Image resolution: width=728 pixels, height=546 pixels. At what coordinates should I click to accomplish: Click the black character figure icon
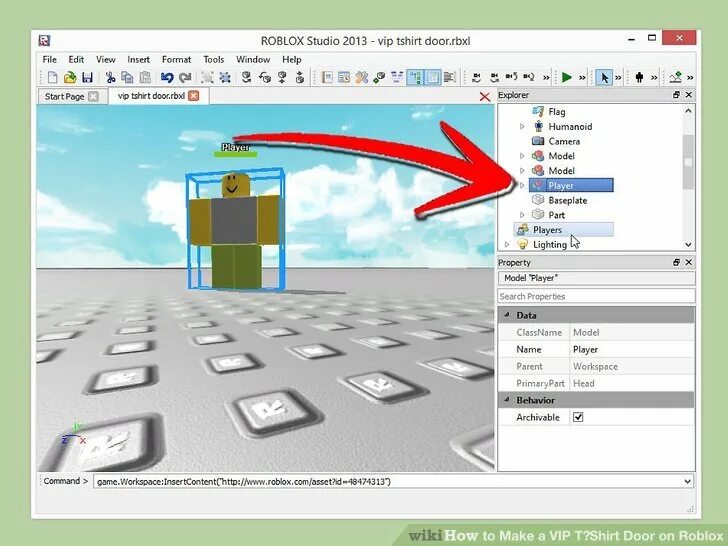click(639, 77)
